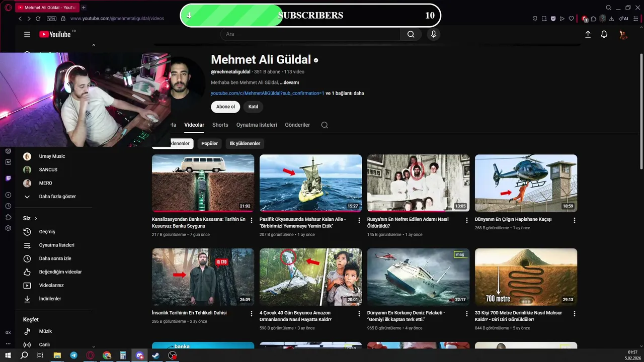Open Steam from the Windows taskbar
This screenshot has height=362, width=644.
156,355
